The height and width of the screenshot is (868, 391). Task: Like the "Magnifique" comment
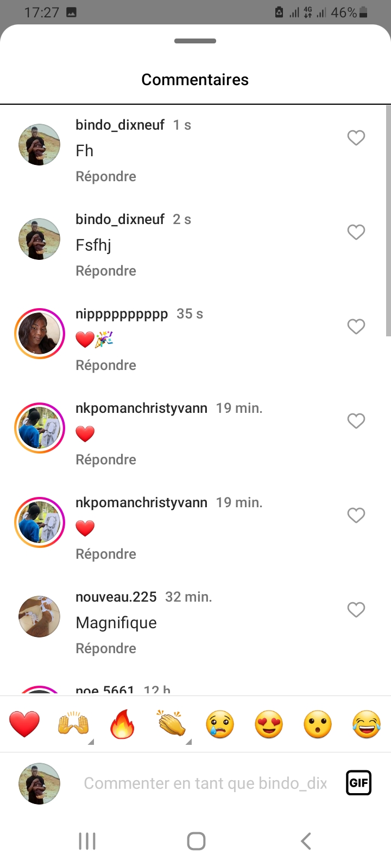356,610
